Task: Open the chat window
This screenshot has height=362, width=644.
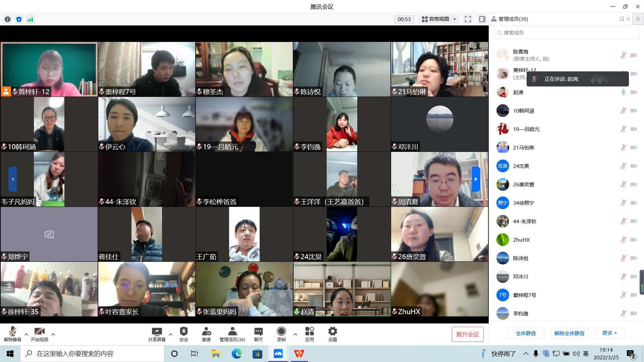Action: point(258,334)
